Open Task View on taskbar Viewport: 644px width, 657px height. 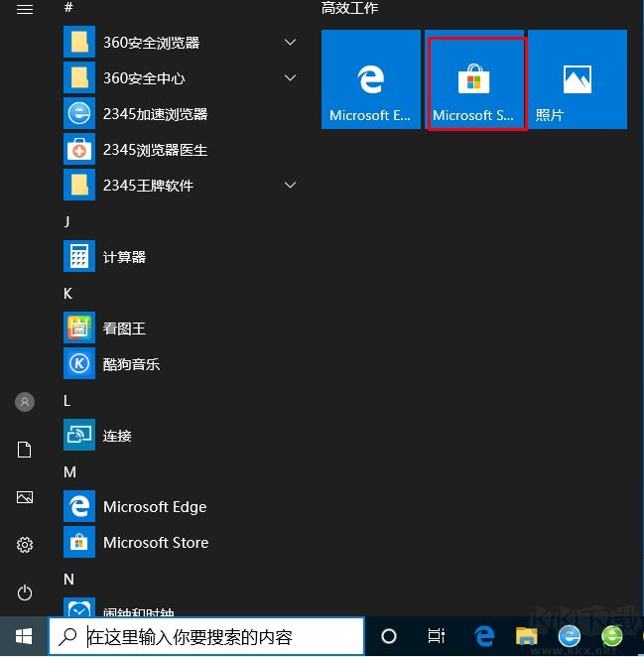click(437, 636)
